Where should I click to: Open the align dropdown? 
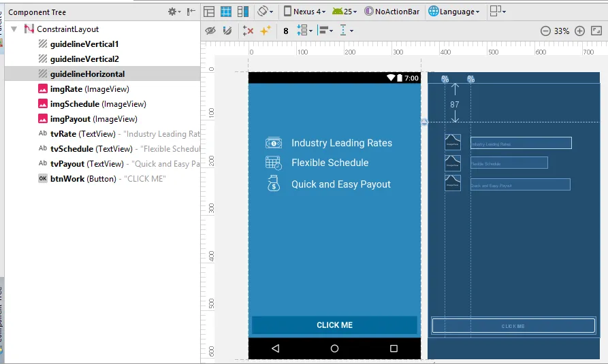click(325, 30)
